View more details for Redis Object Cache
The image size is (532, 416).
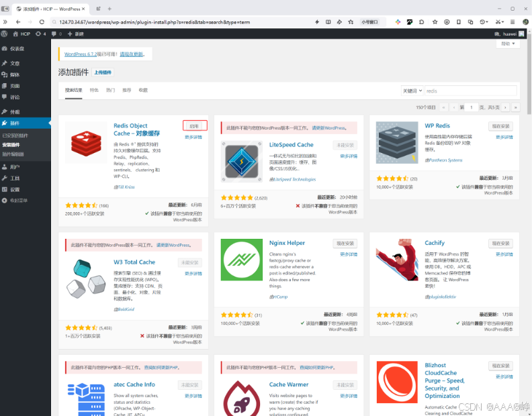click(x=193, y=138)
